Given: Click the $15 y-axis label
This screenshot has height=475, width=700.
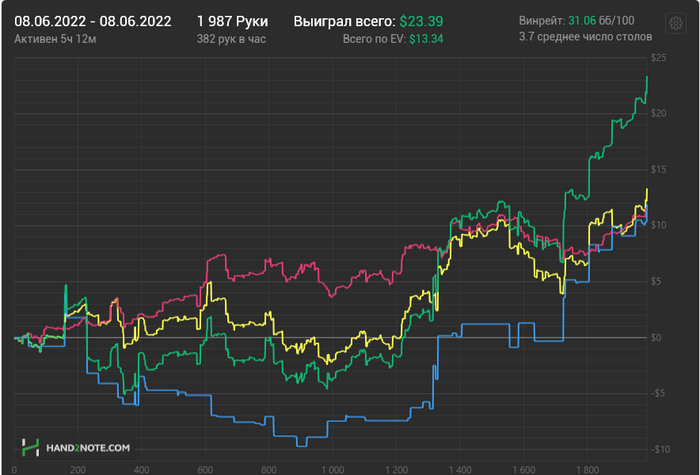Looking at the screenshot, I should (x=658, y=170).
